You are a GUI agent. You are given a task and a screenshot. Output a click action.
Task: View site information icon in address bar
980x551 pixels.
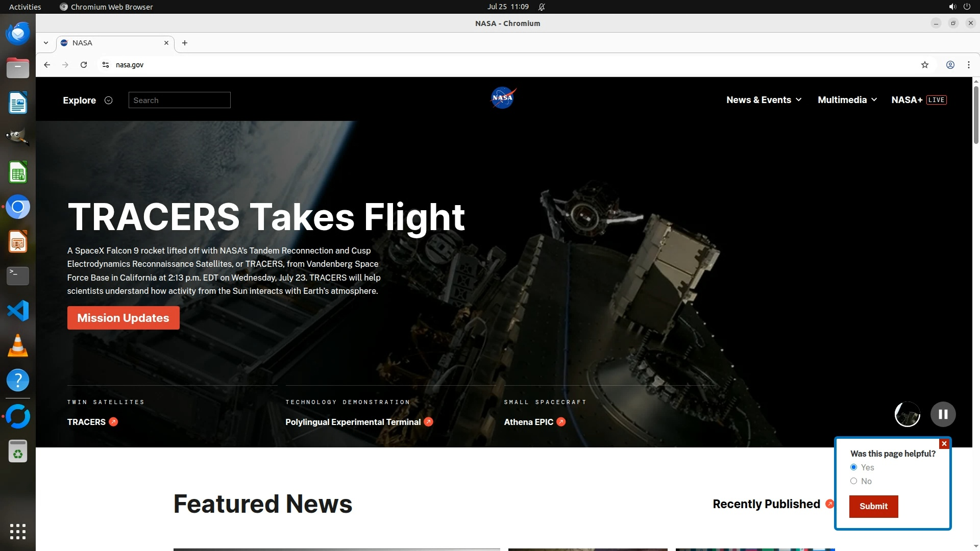pyautogui.click(x=106, y=65)
